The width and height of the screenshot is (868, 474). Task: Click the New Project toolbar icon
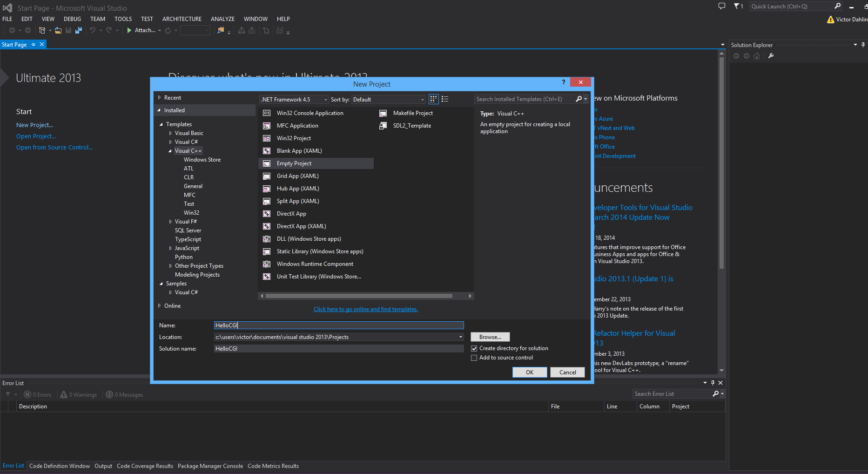(x=42, y=30)
